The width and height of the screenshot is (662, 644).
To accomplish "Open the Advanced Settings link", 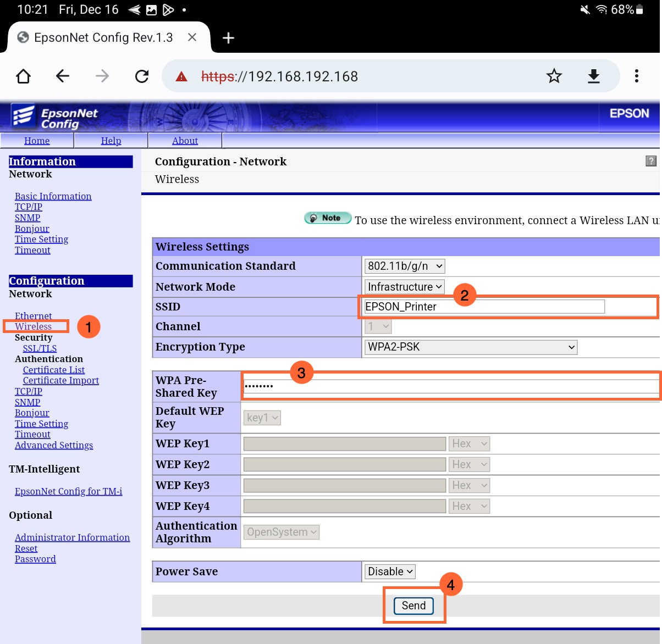I will [x=54, y=445].
